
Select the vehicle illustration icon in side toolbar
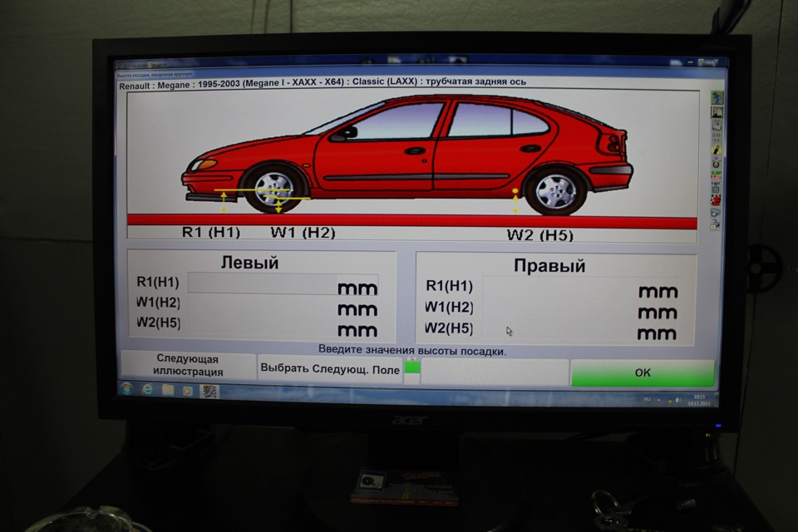point(717,112)
